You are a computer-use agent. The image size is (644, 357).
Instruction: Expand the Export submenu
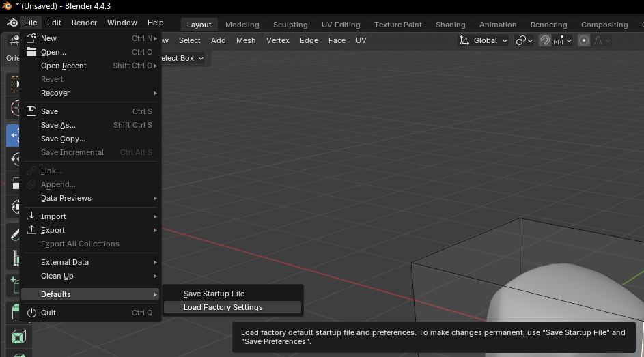pyautogui.click(x=90, y=230)
